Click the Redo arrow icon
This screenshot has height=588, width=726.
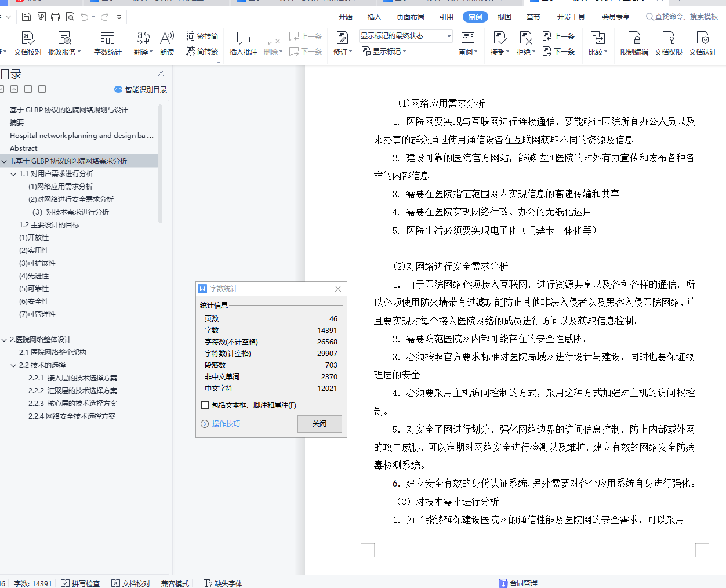tap(105, 17)
